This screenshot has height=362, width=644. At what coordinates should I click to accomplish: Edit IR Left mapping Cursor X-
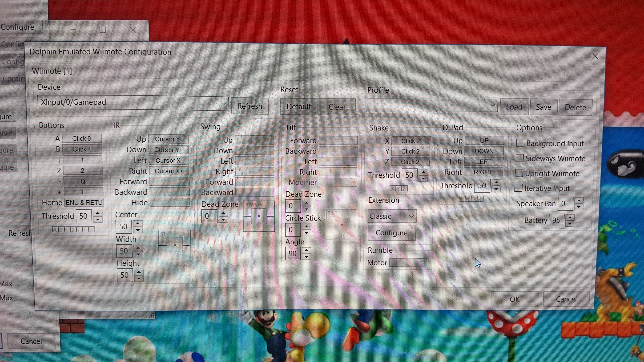click(169, 160)
